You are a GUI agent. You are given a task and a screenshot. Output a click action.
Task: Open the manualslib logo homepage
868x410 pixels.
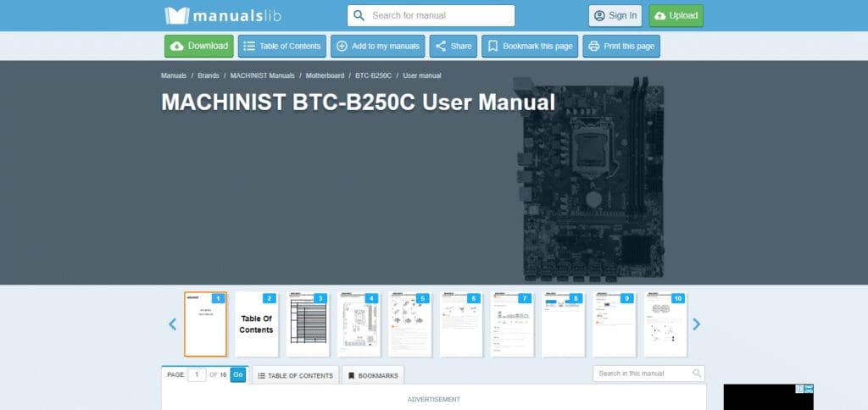pos(223,15)
